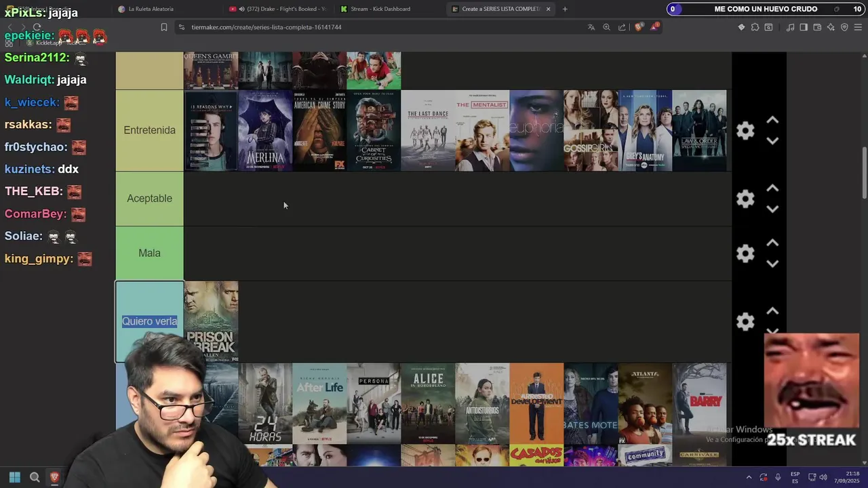This screenshot has height=488, width=868.
Task: Move Mala tier down with arrow
Action: pyautogui.click(x=772, y=264)
